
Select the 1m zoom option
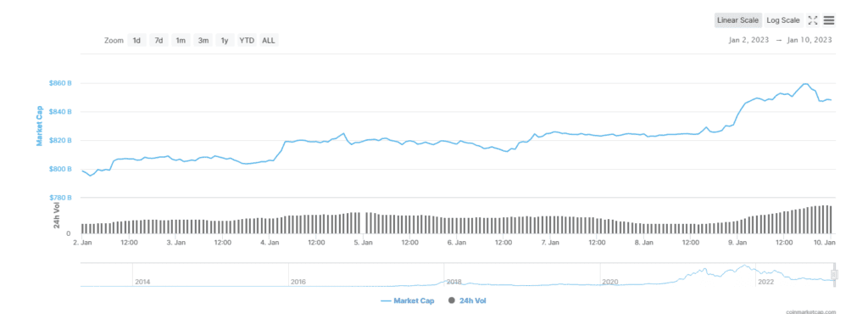181,41
